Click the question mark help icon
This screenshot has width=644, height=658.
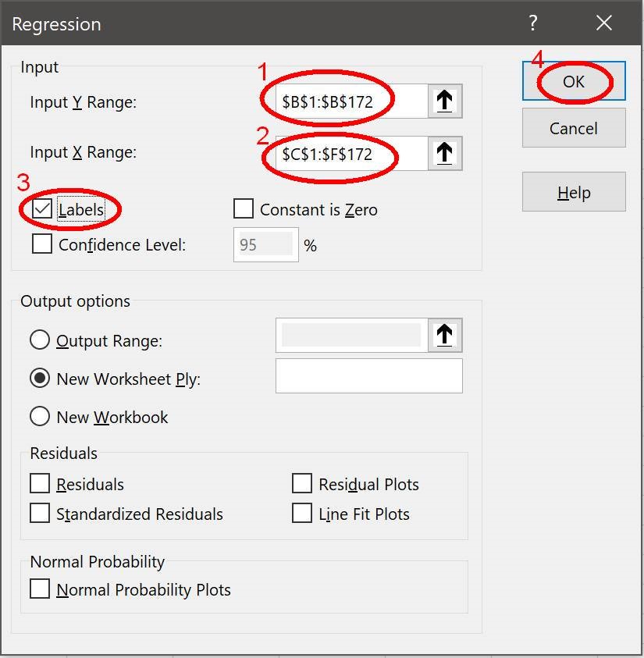(x=533, y=23)
